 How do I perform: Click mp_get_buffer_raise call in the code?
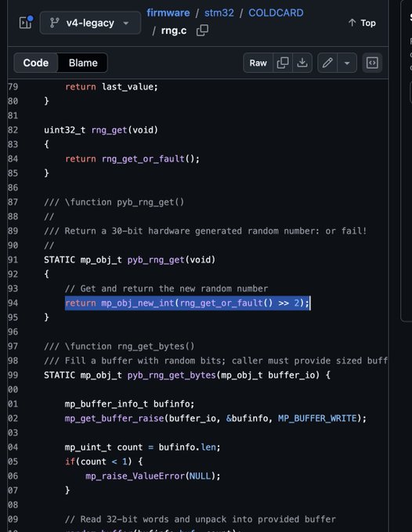pos(114,418)
